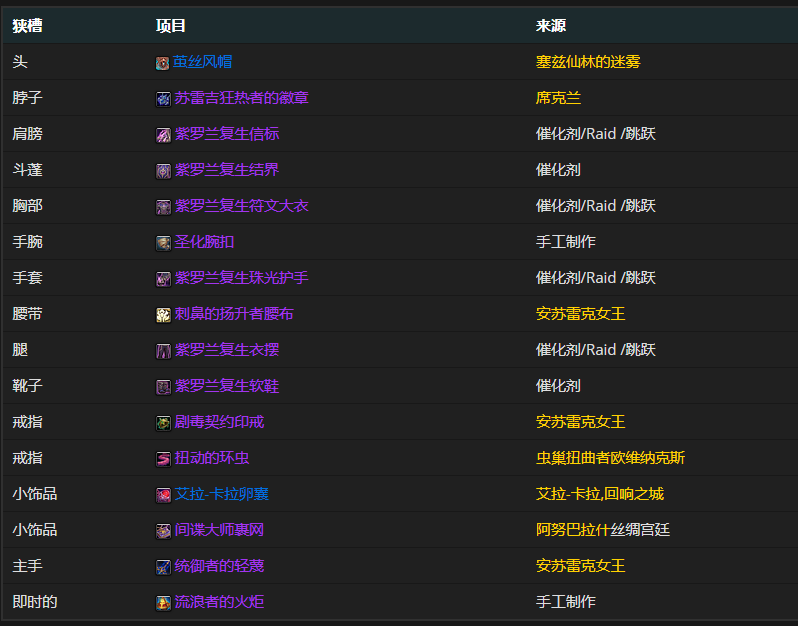Click the 扭动的环虫 item icon
This screenshot has width=798, height=626.
click(163, 459)
